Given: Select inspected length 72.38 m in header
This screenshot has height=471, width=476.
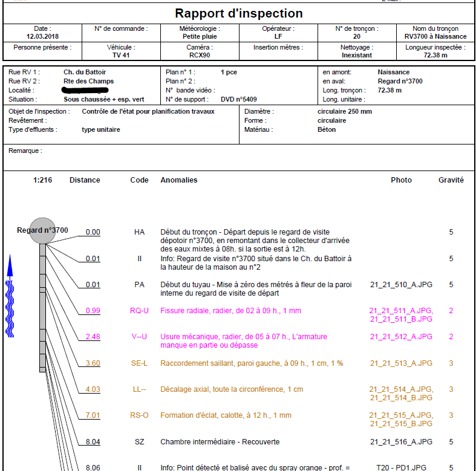Looking at the screenshot, I should pyautogui.click(x=435, y=55).
